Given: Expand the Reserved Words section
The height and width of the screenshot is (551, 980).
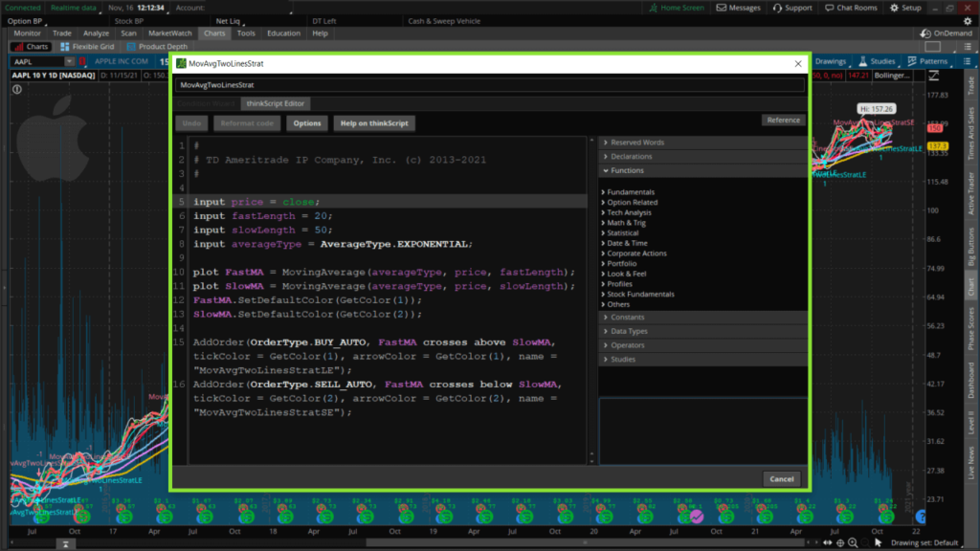Looking at the screenshot, I should click(702, 143).
